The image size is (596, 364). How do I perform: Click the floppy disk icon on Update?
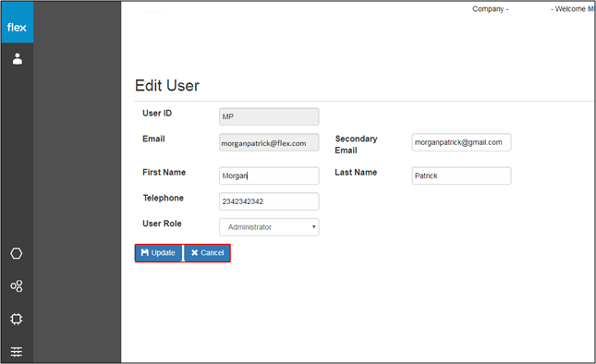[144, 252]
